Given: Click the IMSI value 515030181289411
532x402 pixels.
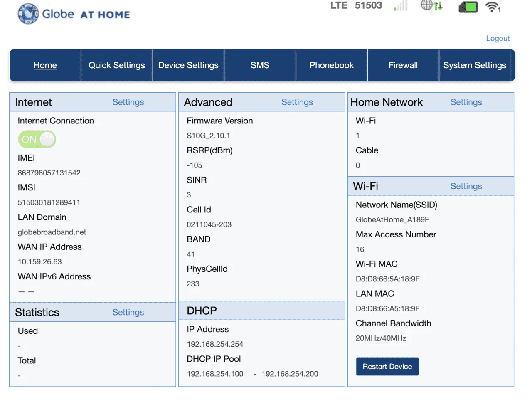Looking at the screenshot, I should pos(49,202).
